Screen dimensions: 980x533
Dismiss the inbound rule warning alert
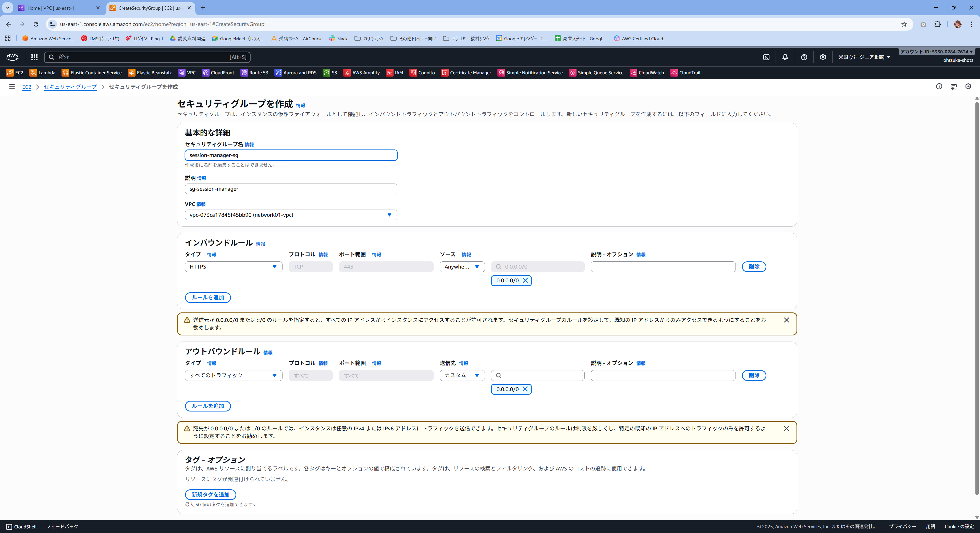tap(786, 320)
